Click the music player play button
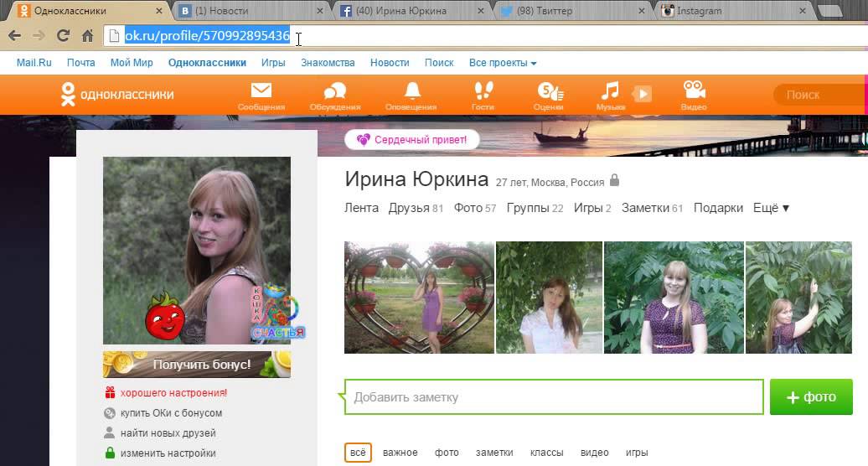The image size is (868, 466). coord(642,94)
